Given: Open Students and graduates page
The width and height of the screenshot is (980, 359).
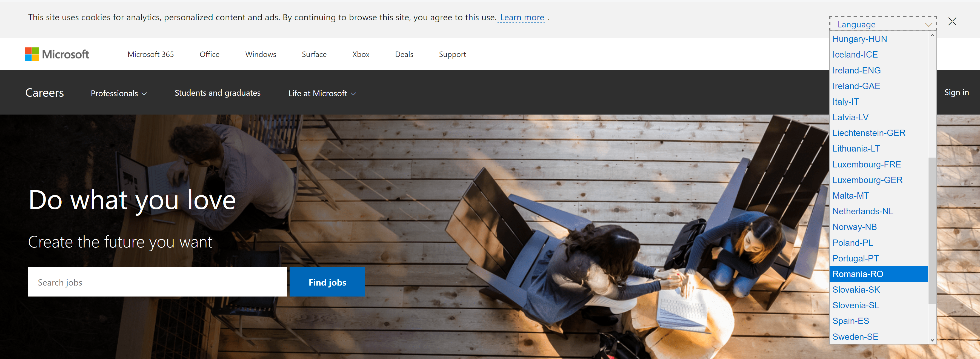Looking at the screenshot, I should pos(218,93).
